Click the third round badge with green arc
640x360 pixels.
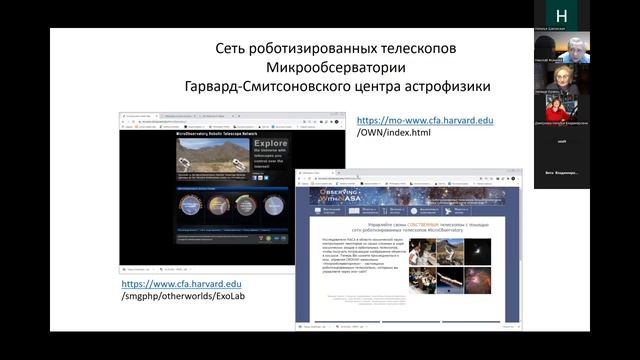(x=246, y=205)
